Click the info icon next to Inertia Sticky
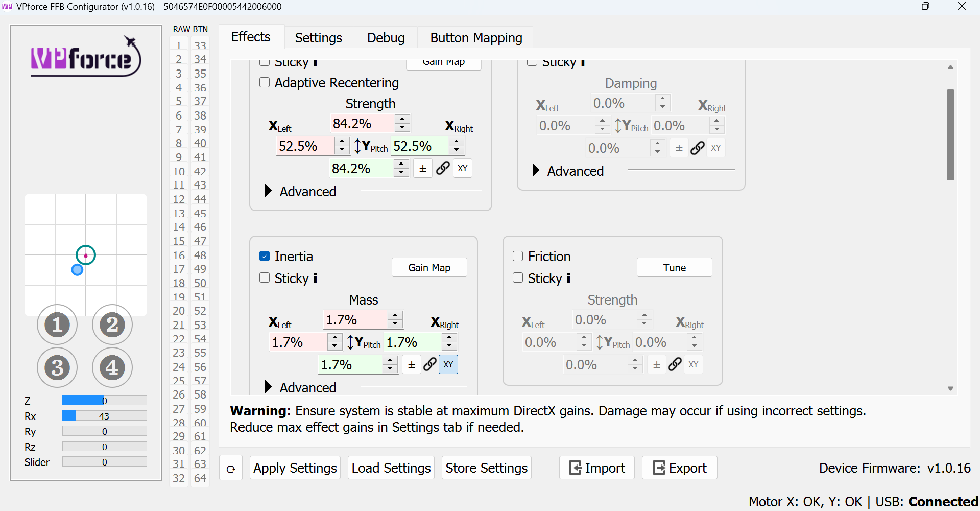The image size is (980, 511). pos(315,278)
